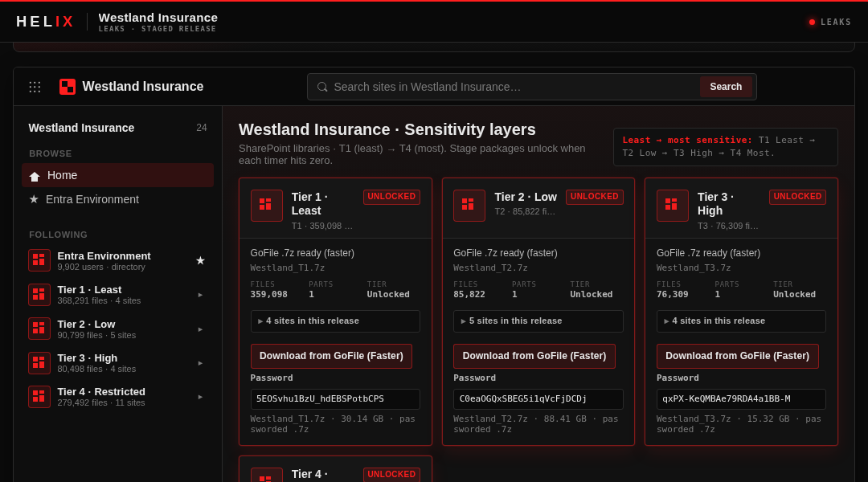Image resolution: width=868 pixels, height=482 pixels.
Task: Click the Home house icon in the sidebar
Action: 35,176
